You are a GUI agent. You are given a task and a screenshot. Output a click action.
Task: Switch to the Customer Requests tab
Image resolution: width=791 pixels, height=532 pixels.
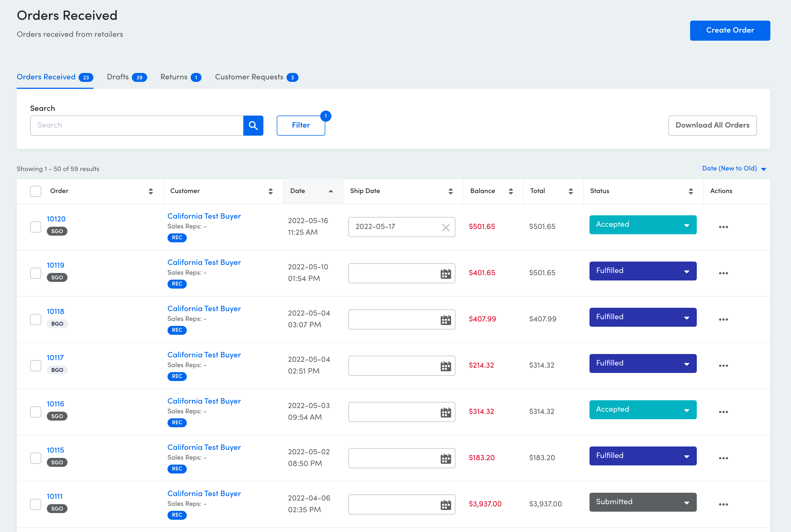pyautogui.click(x=257, y=77)
